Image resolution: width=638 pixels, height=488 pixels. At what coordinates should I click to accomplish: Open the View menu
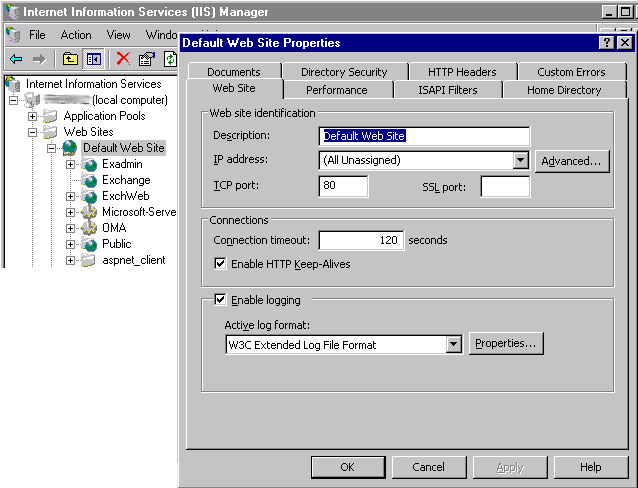point(118,35)
